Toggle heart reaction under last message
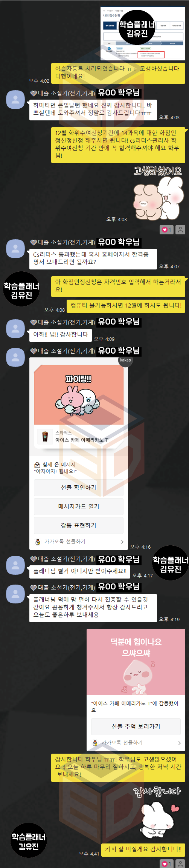189x868 pixels. click(166, 864)
